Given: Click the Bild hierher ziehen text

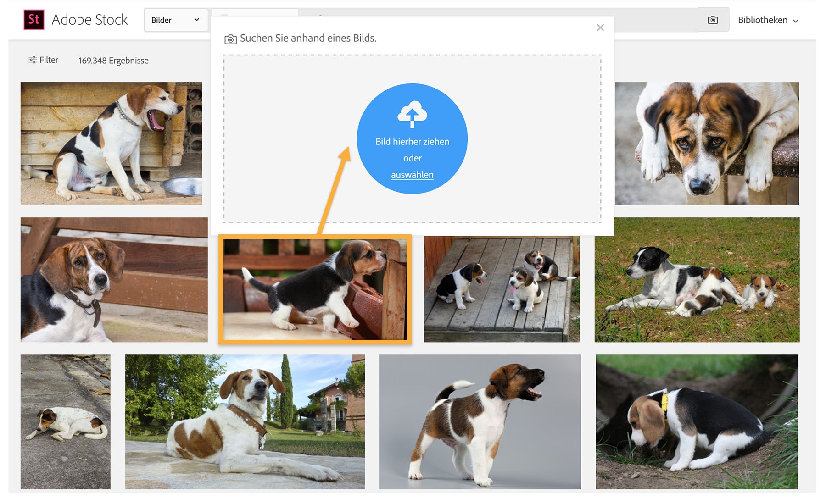Looking at the screenshot, I should 412,142.
